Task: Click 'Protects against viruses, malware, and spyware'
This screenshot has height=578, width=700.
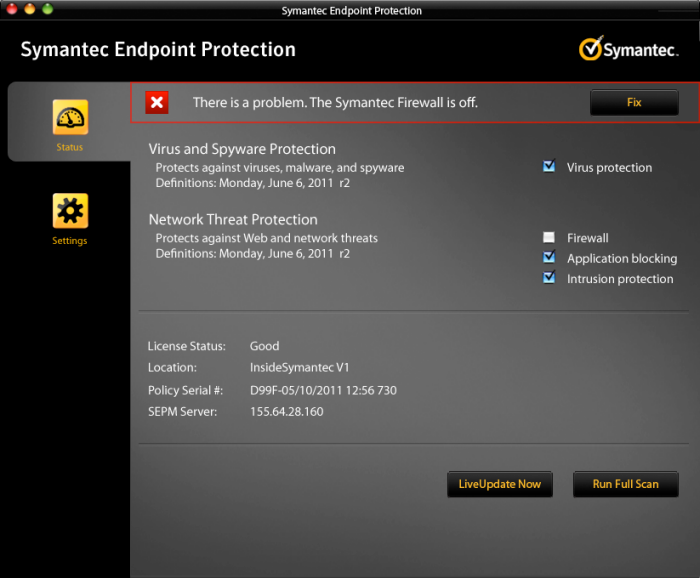Action: pos(280,168)
